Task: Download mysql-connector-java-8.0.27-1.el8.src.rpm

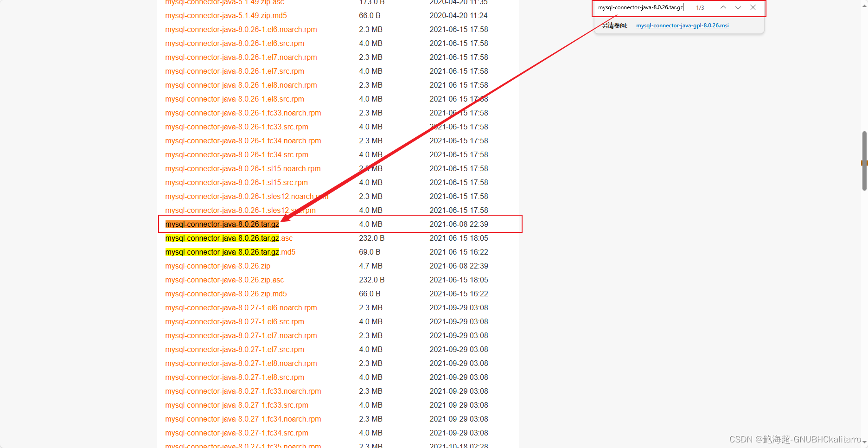Action: click(235, 378)
